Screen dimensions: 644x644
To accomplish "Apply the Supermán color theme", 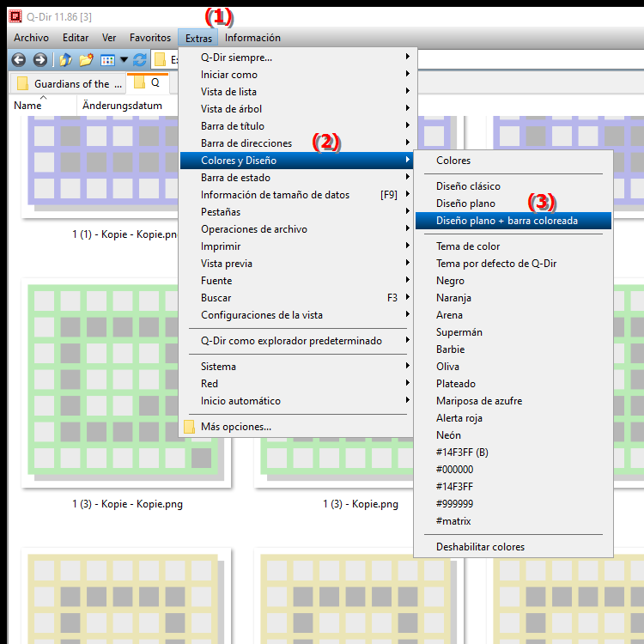I will (513, 332).
